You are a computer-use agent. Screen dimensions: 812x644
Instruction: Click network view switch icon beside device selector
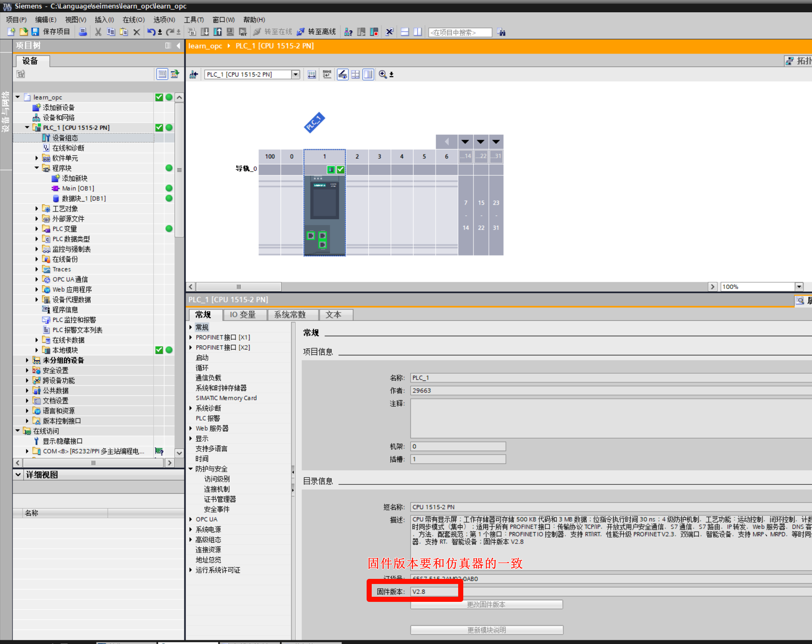(194, 74)
